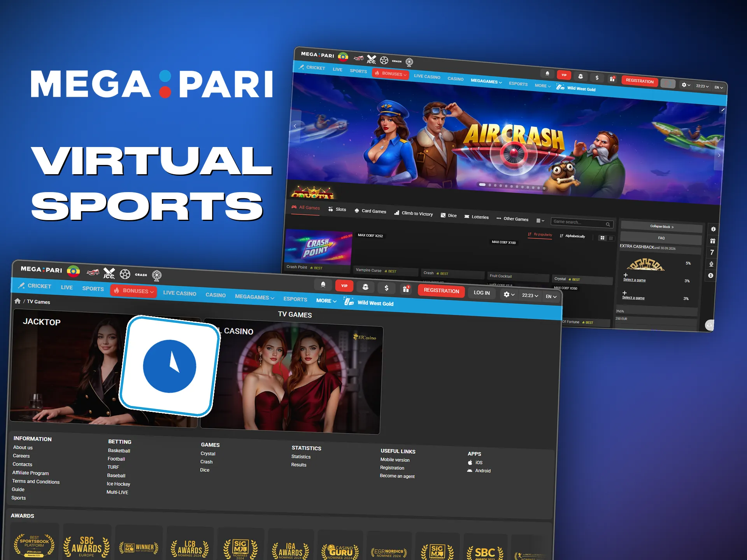Open LIVE CASINO tab in front window
The width and height of the screenshot is (747, 560).
pos(179,293)
